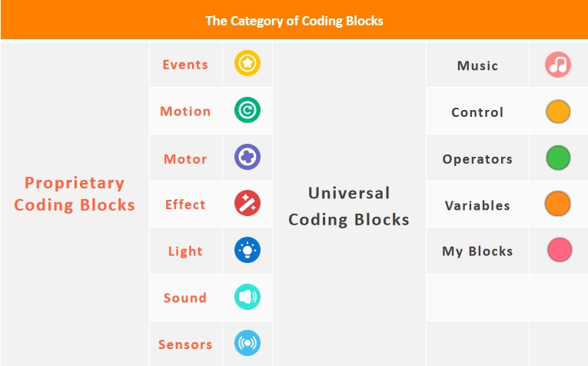This screenshot has width=588, height=366.
Task: Select the orange Control color circle
Action: (558, 111)
